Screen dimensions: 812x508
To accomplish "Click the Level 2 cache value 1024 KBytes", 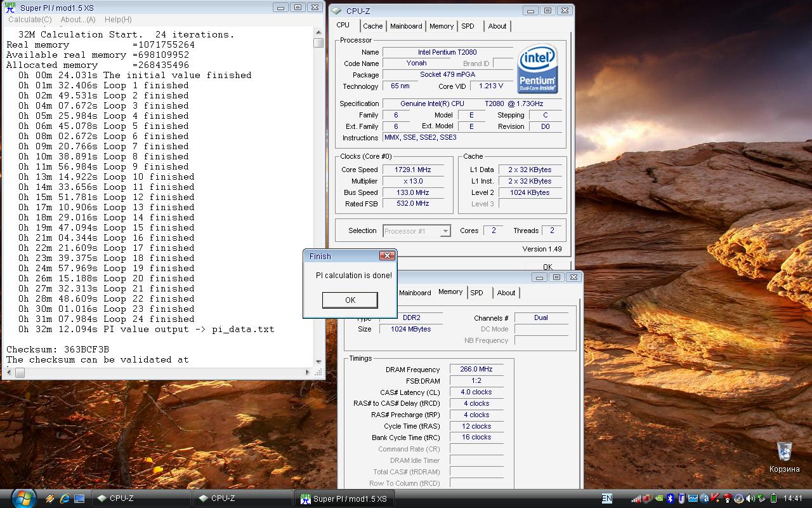I will (x=530, y=192).
